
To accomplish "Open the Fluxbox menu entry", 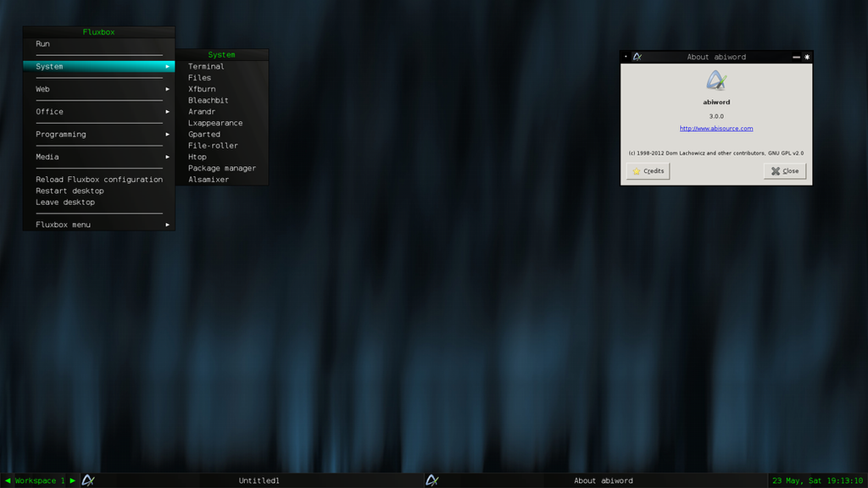I will [x=98, y=225].
